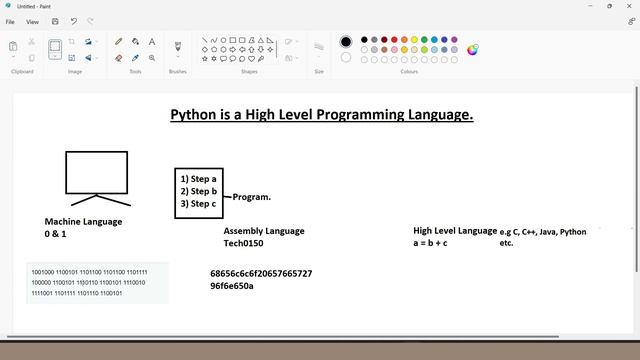This screenshot has height=360, width=640.
Task: Pick the red colour swatch
Action: pos(394,40)
